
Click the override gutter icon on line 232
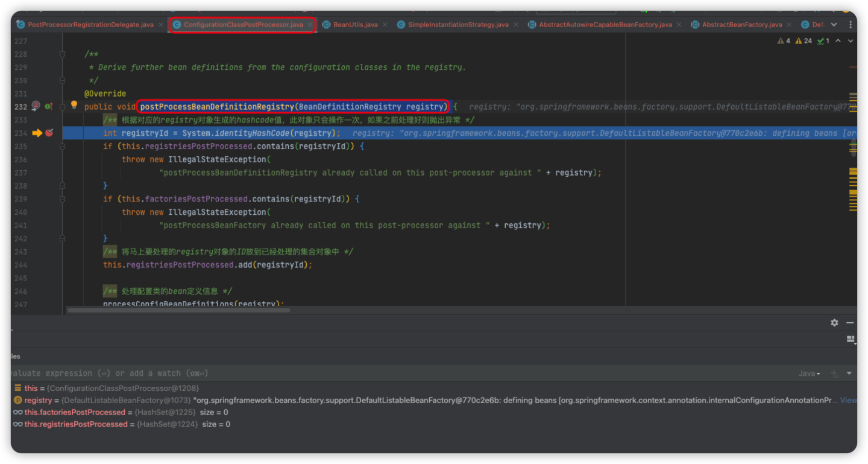[x=48, y=106]
